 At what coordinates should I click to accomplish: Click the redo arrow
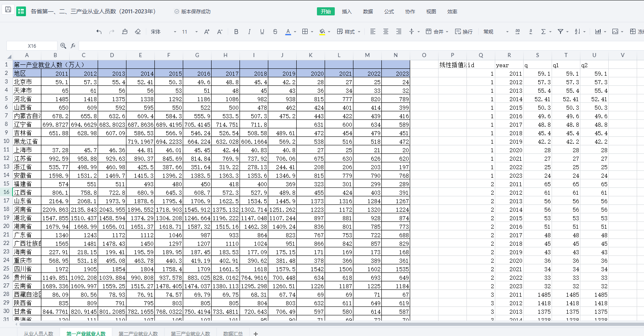[112, 32]
